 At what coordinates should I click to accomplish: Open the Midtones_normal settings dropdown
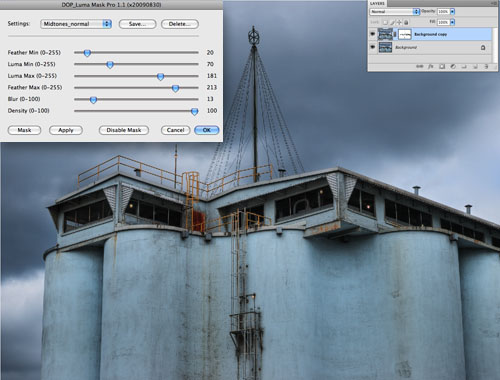tap(76, 24)
